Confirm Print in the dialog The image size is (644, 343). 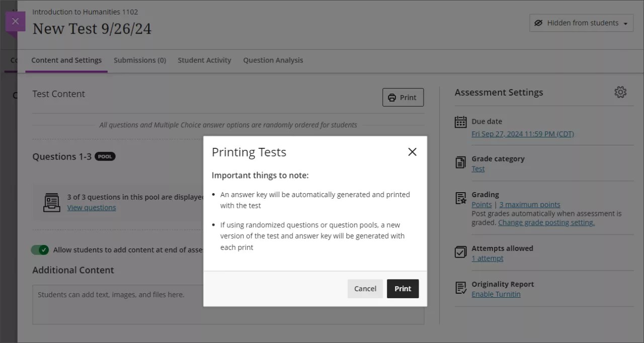pos(403,288)
